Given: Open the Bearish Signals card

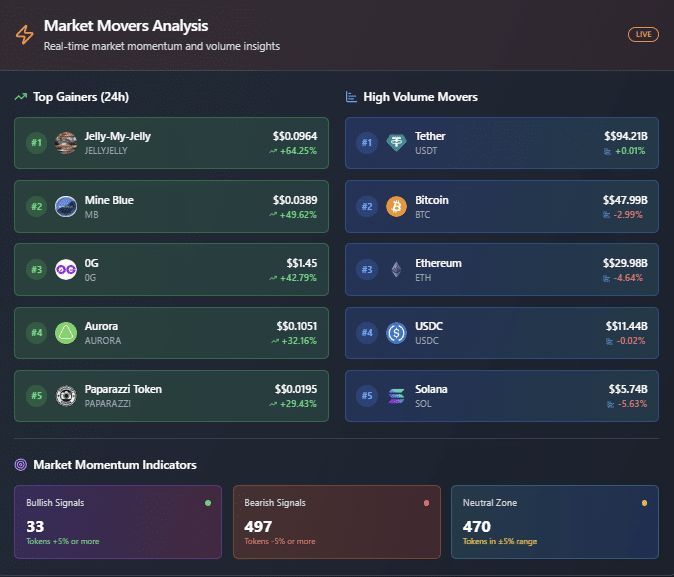Looking at the screenshot, I should 336,522.
